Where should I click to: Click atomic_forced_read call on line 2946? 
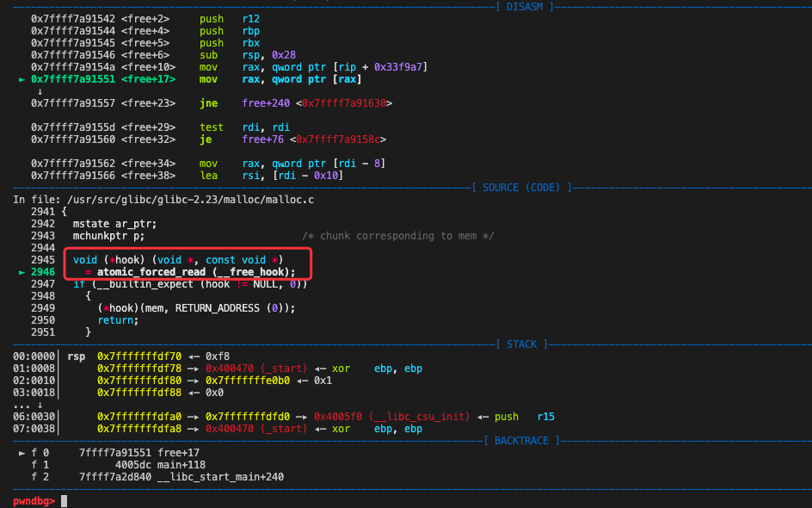[151, 271]
